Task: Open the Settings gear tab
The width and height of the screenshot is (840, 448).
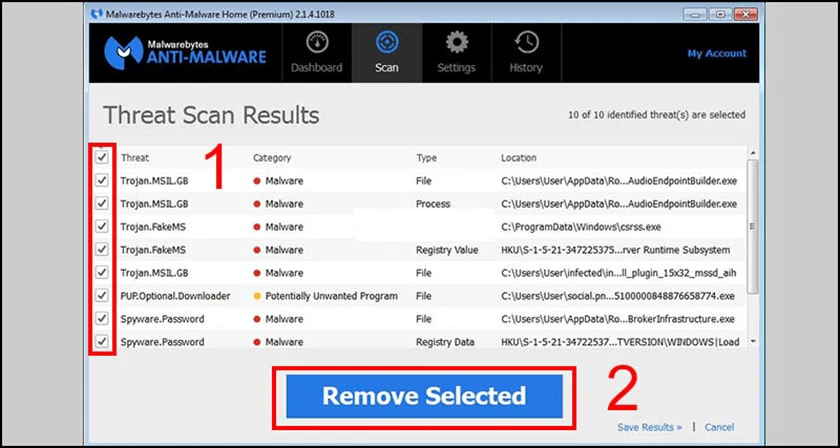Action: pyautogui.click(x=456, y=53)
